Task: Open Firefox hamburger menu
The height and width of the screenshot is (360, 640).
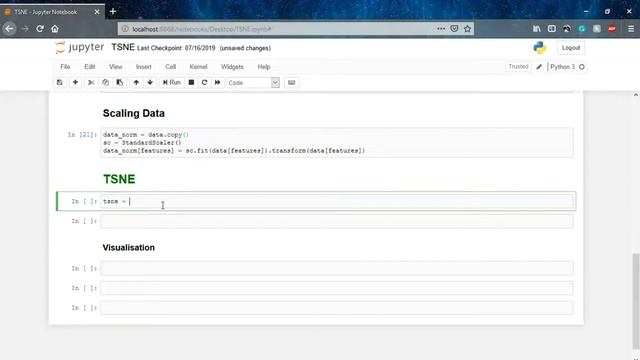Action: click(x=631, y=29)
